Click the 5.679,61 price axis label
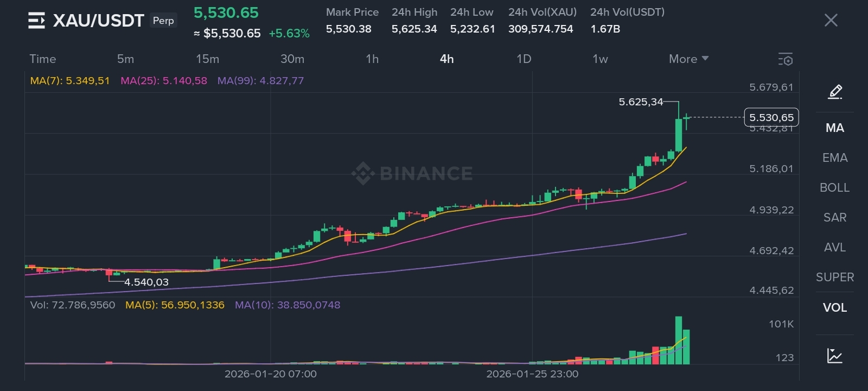Screen dimensions: 868x391 click(771, 87)
